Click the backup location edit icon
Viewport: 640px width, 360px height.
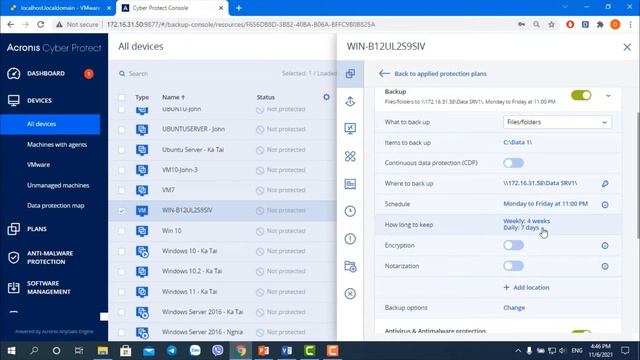(x=605, y=184)
